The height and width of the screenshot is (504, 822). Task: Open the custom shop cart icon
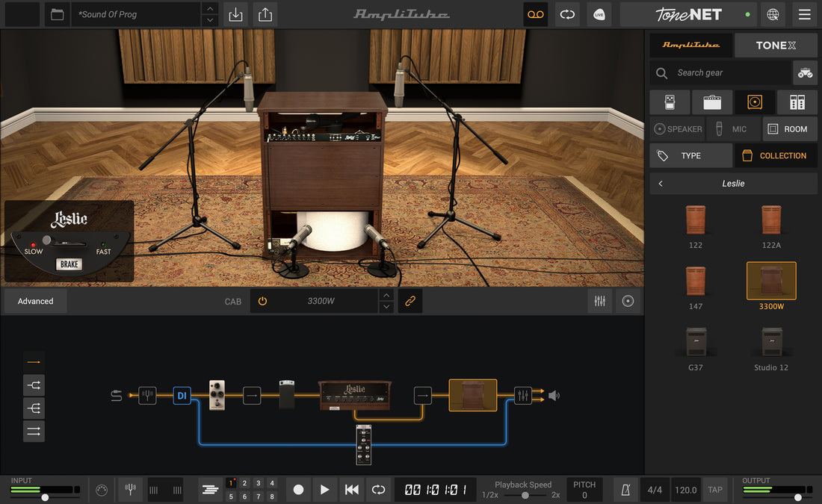click(806, 73)
